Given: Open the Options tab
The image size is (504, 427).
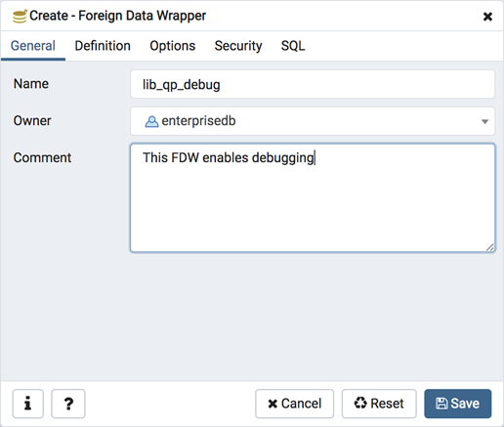Looking at the screenshot, I should (x=173, y=46).
